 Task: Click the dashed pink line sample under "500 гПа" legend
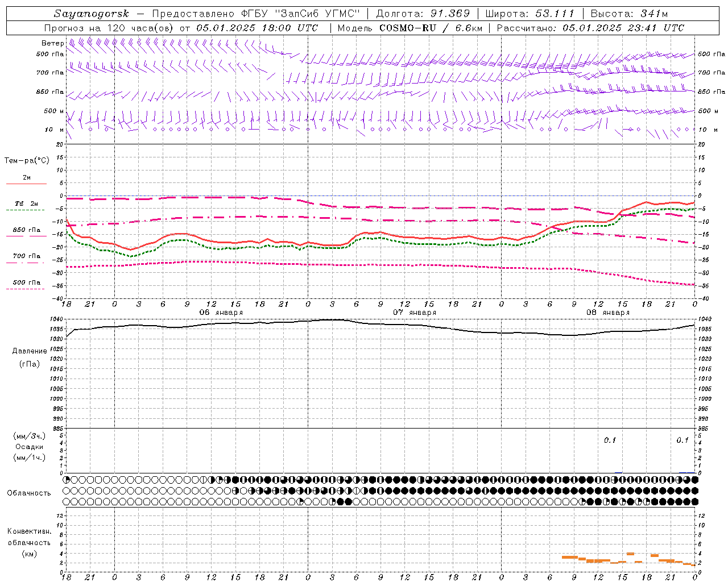[26, 289]
